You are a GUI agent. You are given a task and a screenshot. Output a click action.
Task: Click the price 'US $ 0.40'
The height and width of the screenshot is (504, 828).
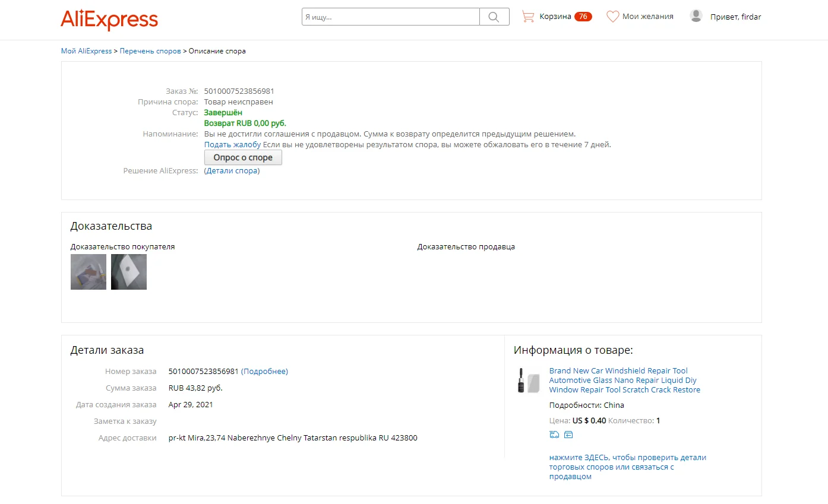coord(589,421)
